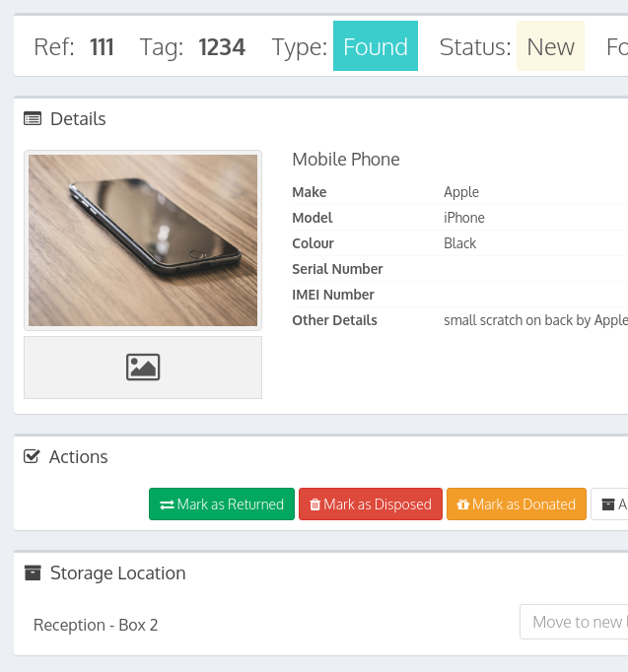628x672 pixels.
Task: Open the mobile phone photo thumbnail
Action: click(143, 240)
